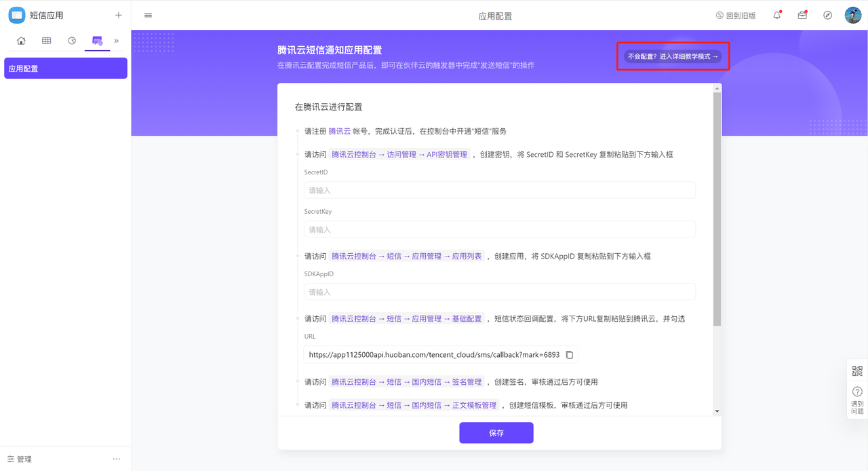Open the API密钥管理 console link
868x471 pixels.
[x=399, y=155]
